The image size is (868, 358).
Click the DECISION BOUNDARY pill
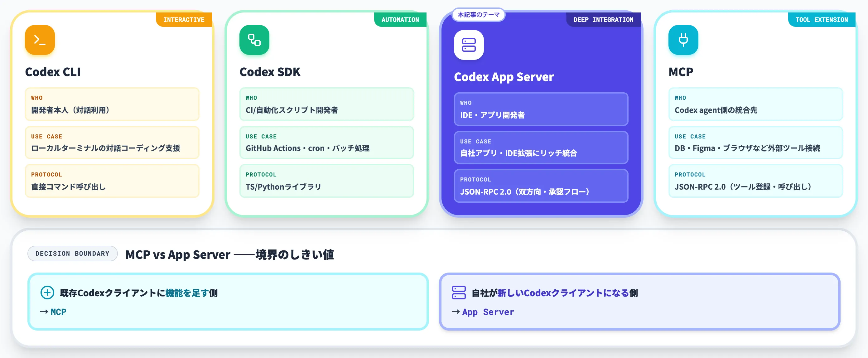pyautogui.click(x=72, y=254)
